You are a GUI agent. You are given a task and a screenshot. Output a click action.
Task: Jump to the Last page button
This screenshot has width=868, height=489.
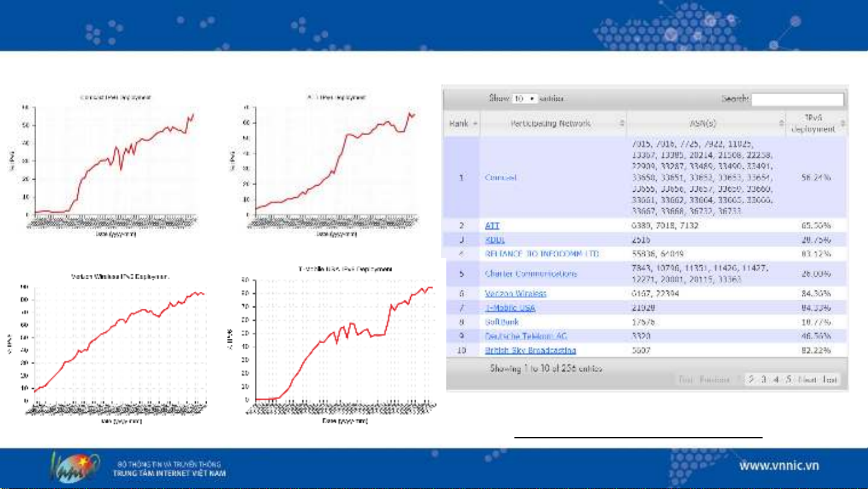coord(830,380)
